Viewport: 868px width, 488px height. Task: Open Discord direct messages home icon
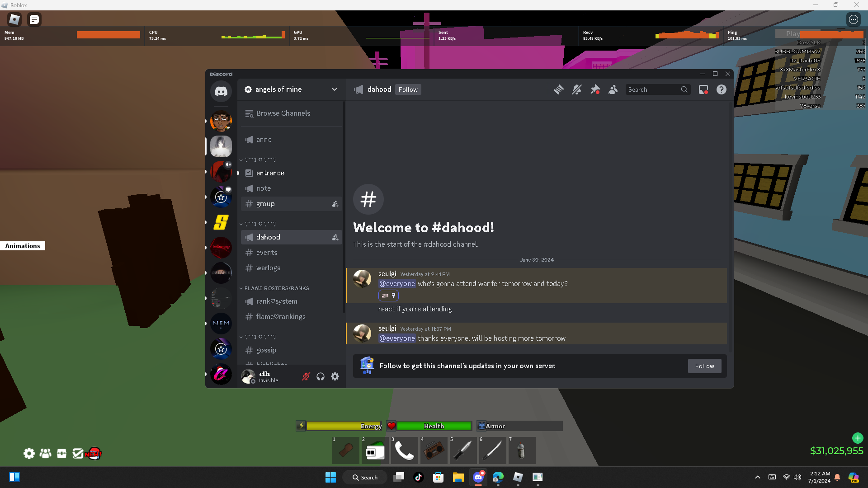[221, 91]
